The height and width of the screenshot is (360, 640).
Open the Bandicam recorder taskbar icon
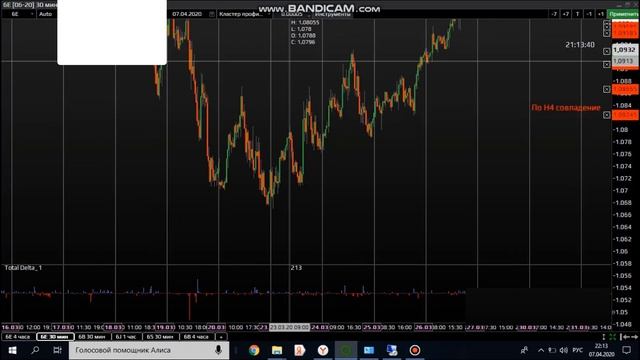(415, 350)
